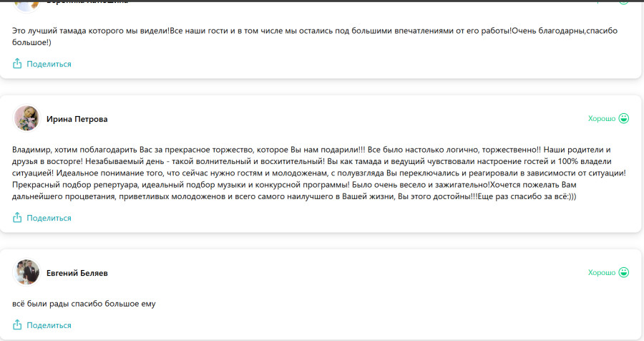Click share icon under the first tamada review
644x341 pixels.
[18, 64]
